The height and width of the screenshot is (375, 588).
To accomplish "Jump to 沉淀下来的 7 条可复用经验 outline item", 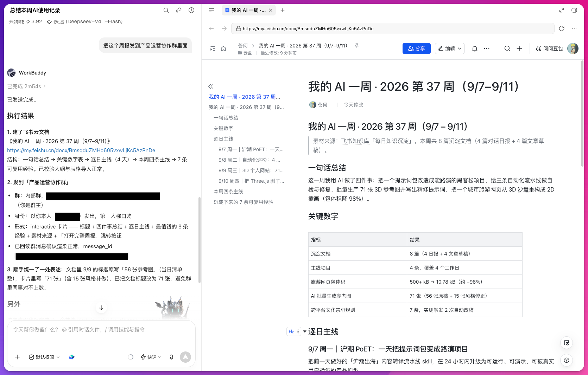I will [x=244, y=202].
